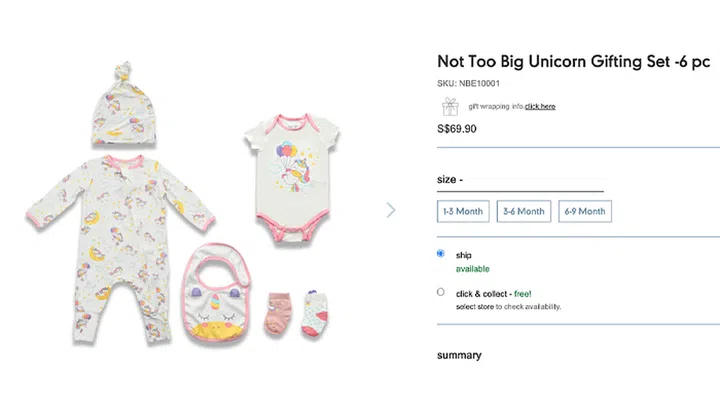Image resolution: width=720 pixels, height=411 pixels.
Task: Click the gift box wrapping icon
Action: pyautogui.click(x=450, y=106)
